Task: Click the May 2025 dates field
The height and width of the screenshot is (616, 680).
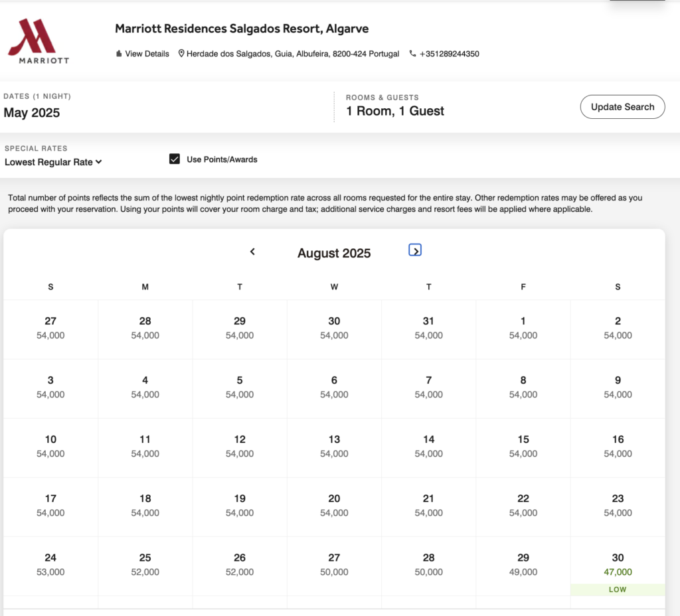Action: coord(32,113)
